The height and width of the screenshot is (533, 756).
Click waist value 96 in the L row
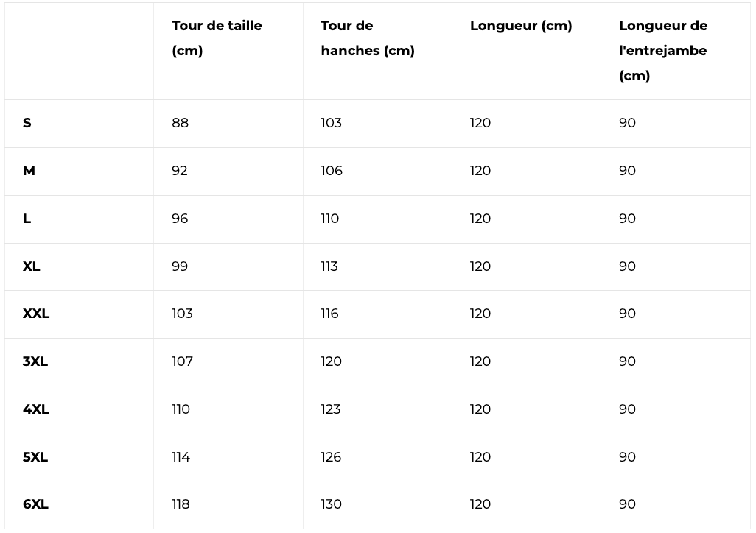click(180, 219)
